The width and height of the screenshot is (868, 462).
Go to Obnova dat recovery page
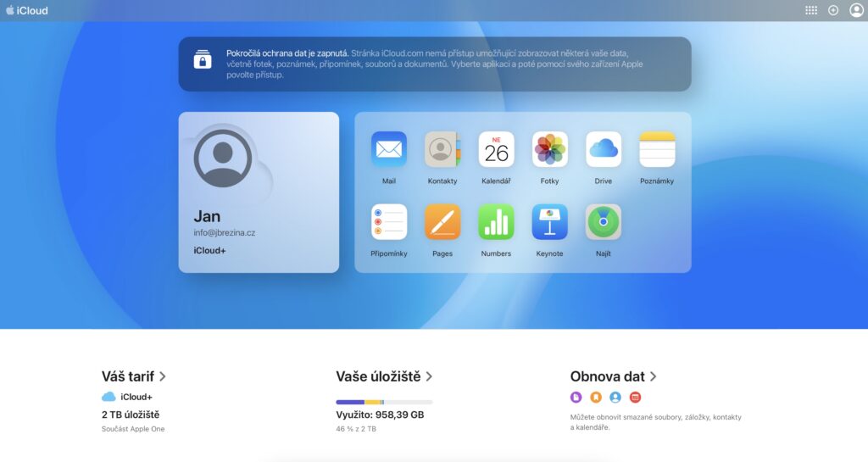614,376
